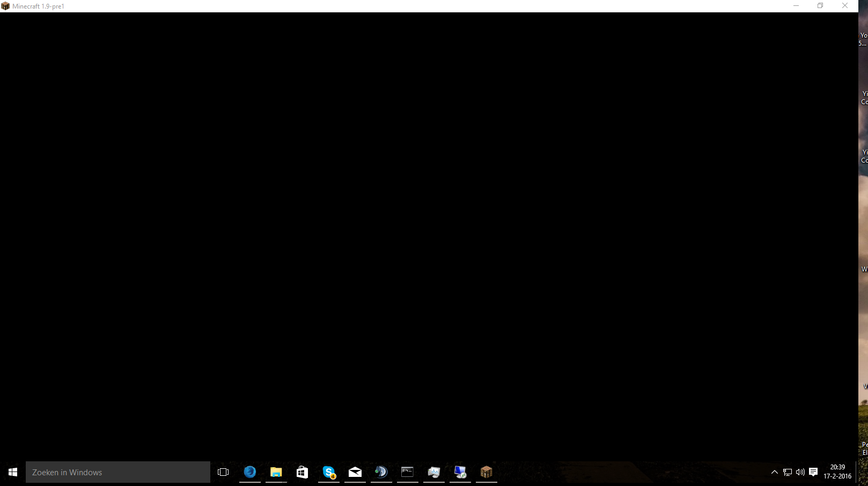Image resolution: width=868 pixels, height=486 pixels.
Task: Open the clock and calendar flyout
Action: 837,472
